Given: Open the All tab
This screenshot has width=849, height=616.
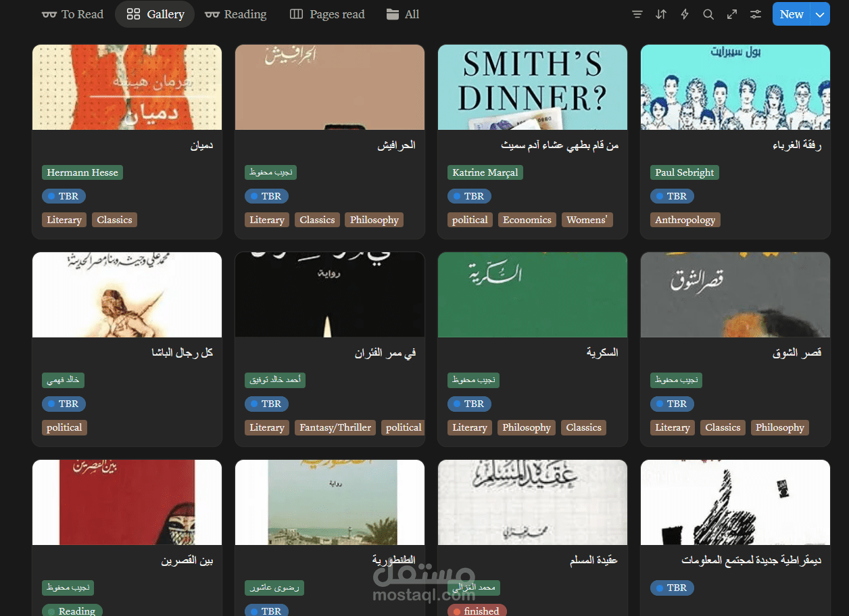Looking at the screenshot, I should (403, 14).
